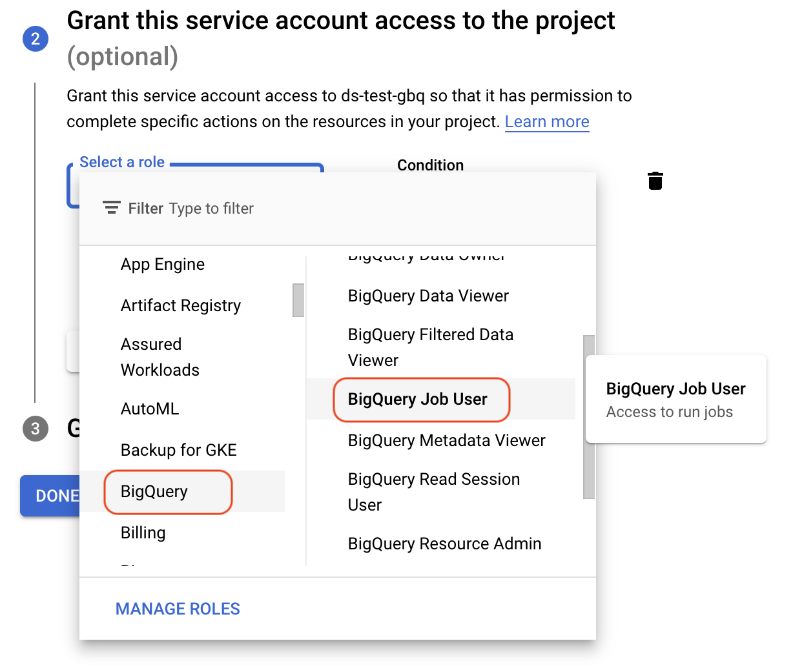Choose the BigQuery Data Viewer role
793x672 pixels.
[x=441, y=296]
